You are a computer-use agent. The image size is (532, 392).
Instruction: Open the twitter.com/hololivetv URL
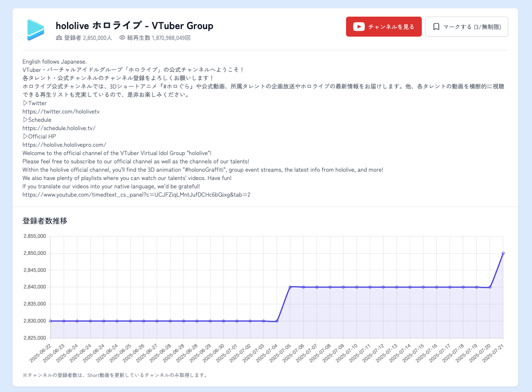(x=61, y=111)
